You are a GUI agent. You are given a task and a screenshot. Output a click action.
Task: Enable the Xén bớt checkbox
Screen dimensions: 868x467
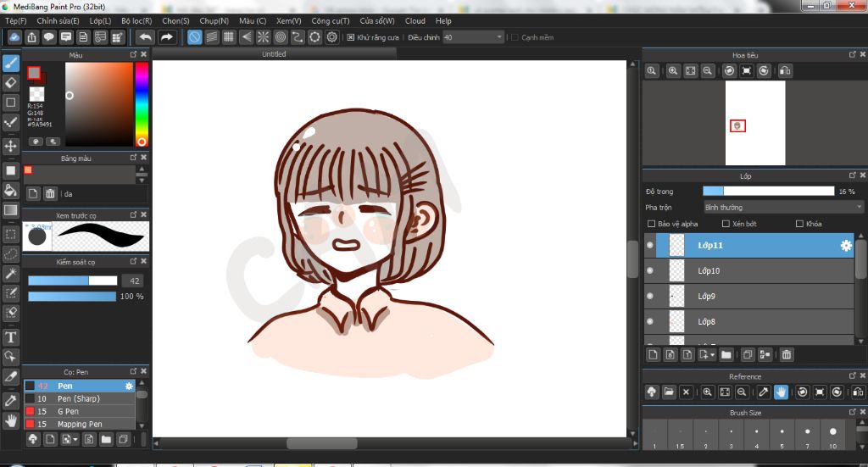pos(726,224)
